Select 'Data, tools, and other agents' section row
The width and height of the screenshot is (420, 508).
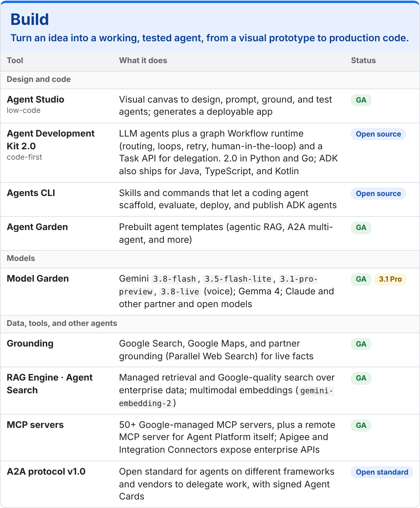[x=210, y=323]
